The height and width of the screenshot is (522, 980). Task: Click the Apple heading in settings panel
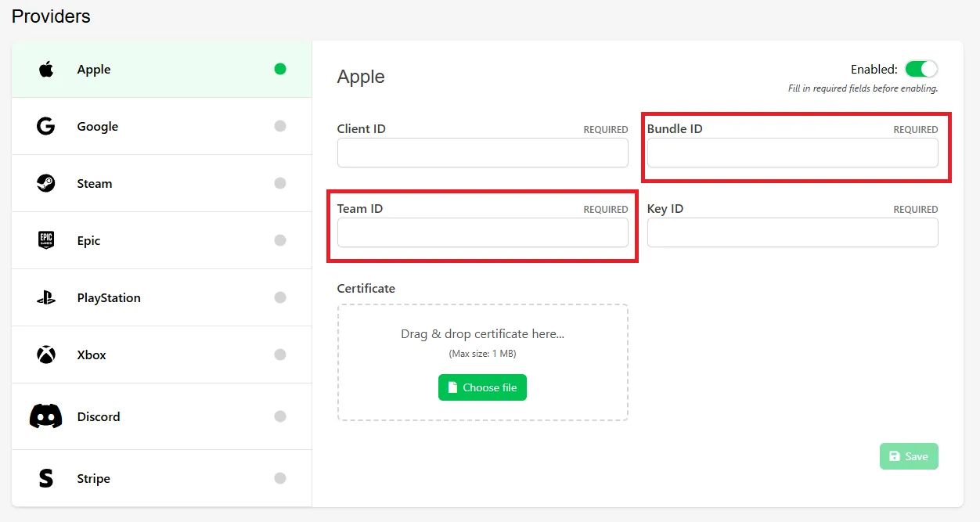coord(361,77)
